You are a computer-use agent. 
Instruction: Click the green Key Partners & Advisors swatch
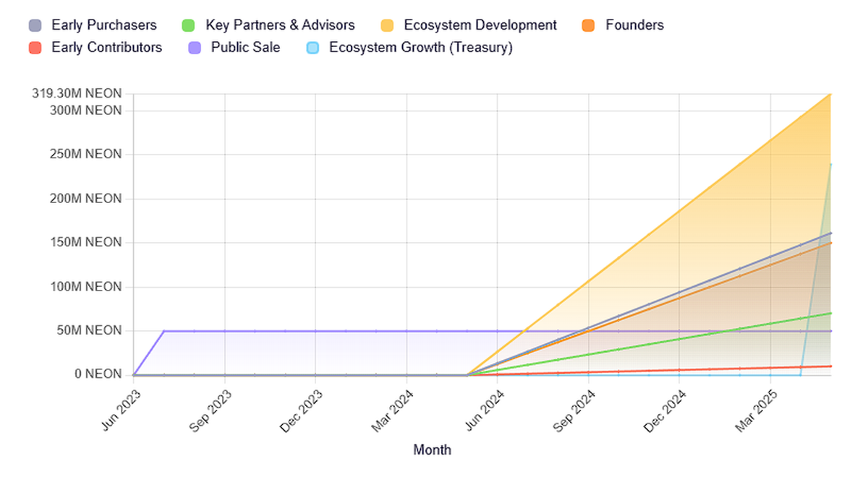[190, 25]
